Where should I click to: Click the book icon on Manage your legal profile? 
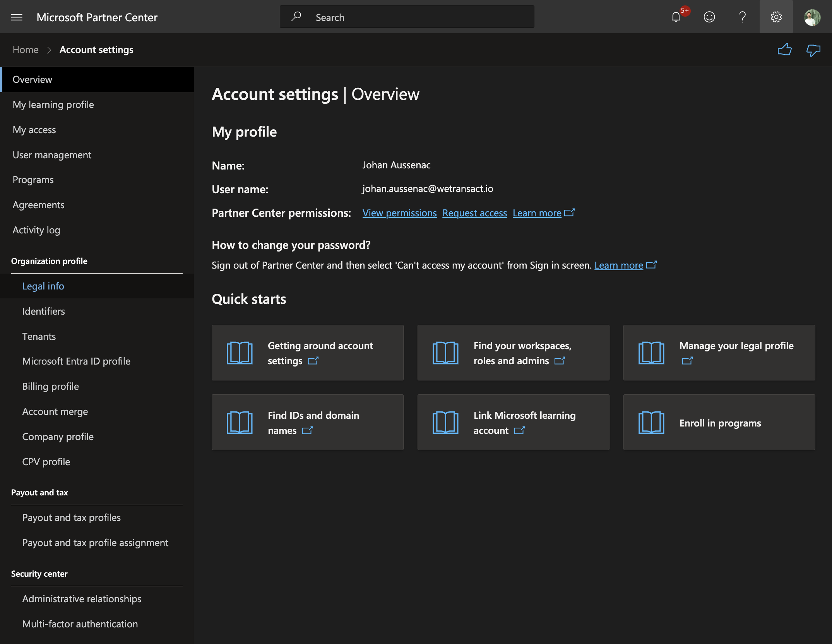click(651, 353)
